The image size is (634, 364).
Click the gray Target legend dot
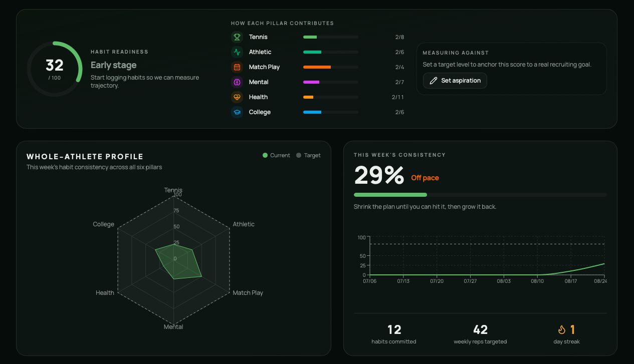pos(299,155)
